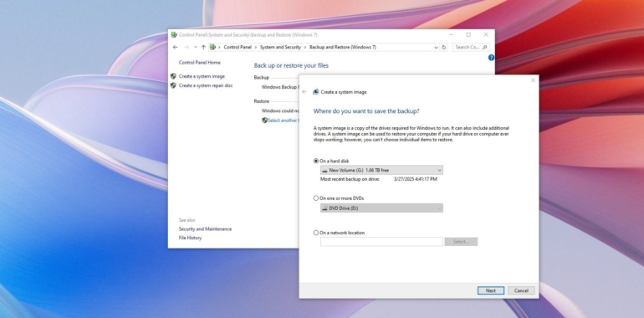Click the network location text field
The image size is (644, 318).
[x=381, y=242]
